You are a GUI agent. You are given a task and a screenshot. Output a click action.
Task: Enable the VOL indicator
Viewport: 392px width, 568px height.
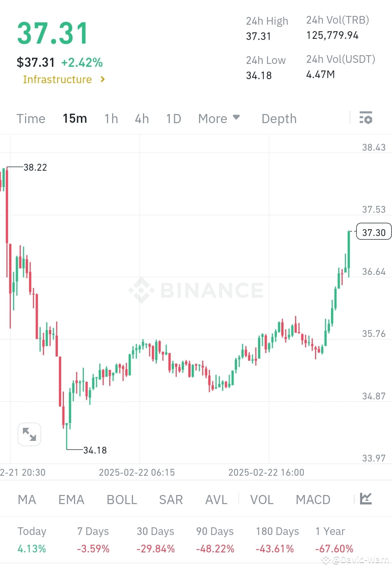pos(261,499)
